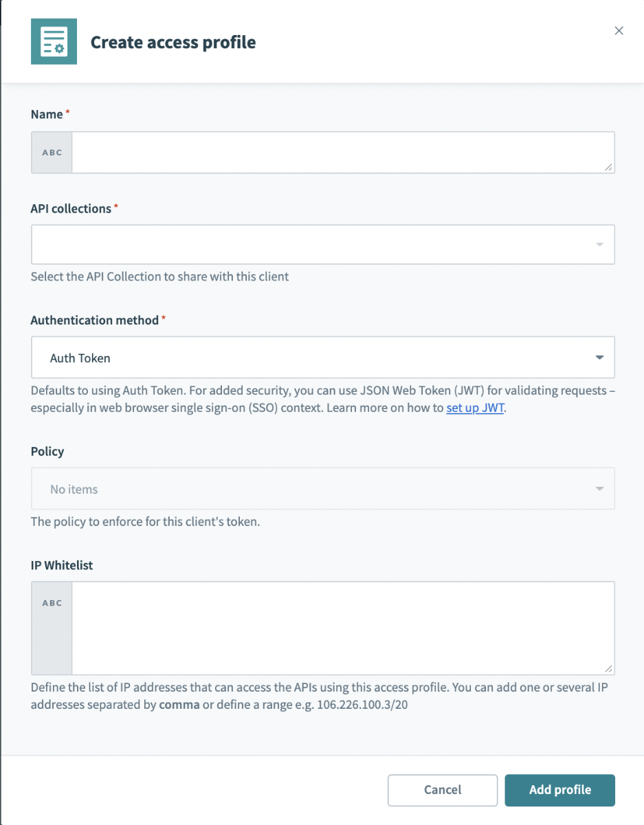The image size is (644, 825).
Task: Click the Create access profile title
Action: (x=173, y=42)
